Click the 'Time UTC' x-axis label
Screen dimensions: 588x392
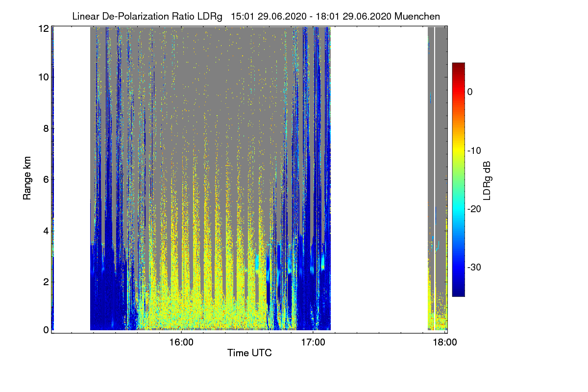coord(249,353)
